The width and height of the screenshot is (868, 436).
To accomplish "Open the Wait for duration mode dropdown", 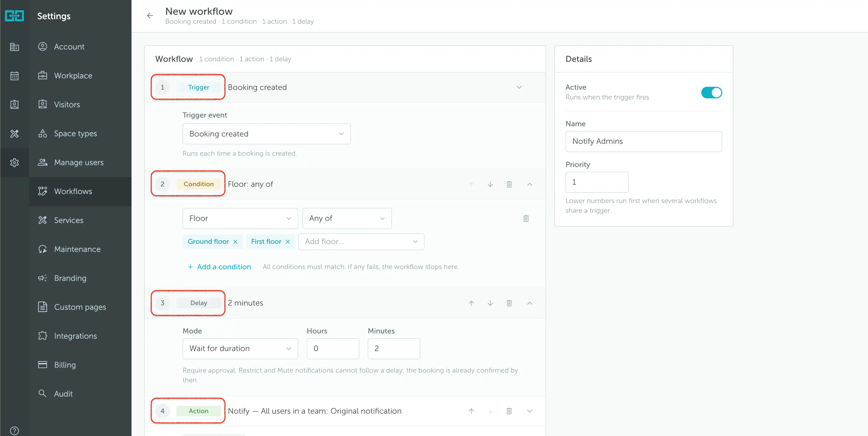I will (240, 348).
